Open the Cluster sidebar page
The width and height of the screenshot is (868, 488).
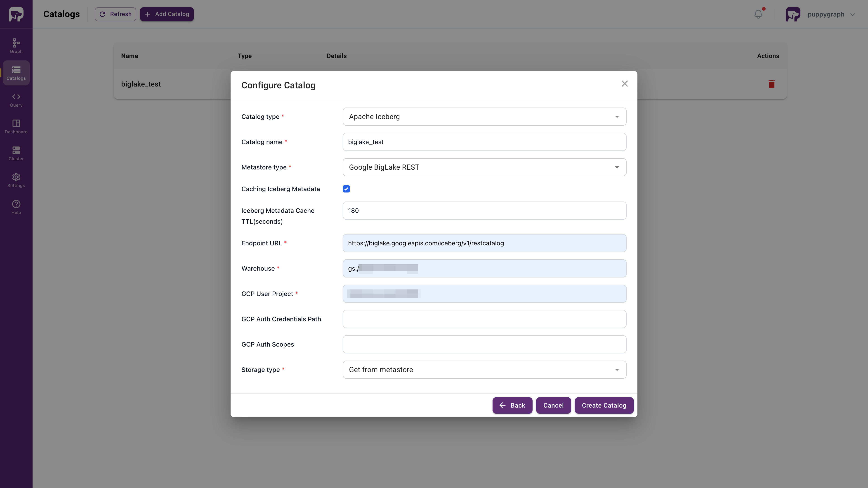[x=16, y=154]
